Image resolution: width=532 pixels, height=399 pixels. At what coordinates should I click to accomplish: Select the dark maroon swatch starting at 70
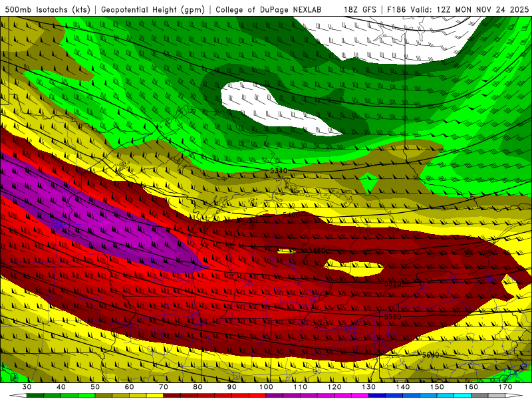point(172,396)
